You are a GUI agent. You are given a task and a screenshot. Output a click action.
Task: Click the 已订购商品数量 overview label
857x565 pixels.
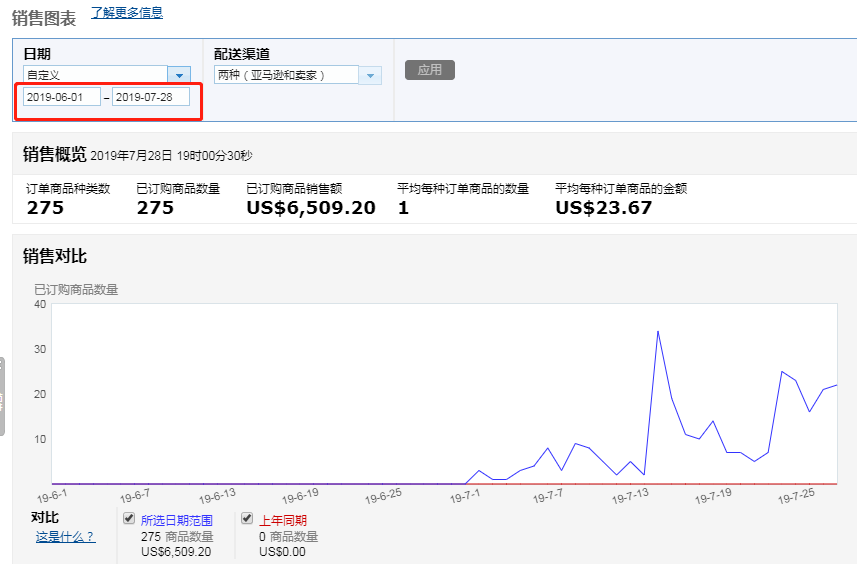178,189
